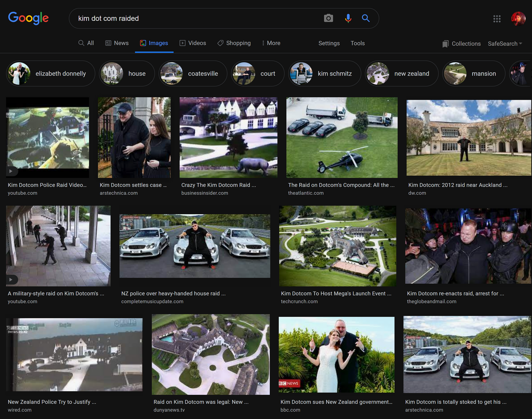Open the wired.com police footage image

tap(74, 354)
